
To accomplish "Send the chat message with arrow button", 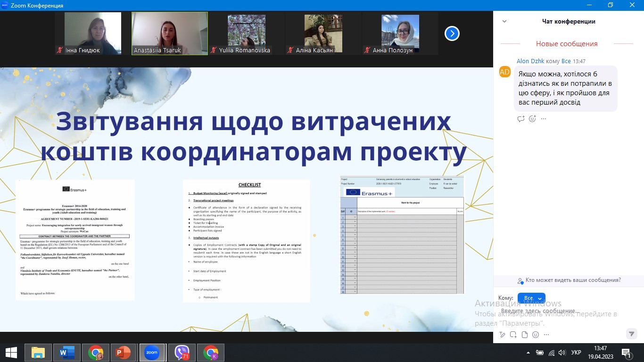I will 631,334.
